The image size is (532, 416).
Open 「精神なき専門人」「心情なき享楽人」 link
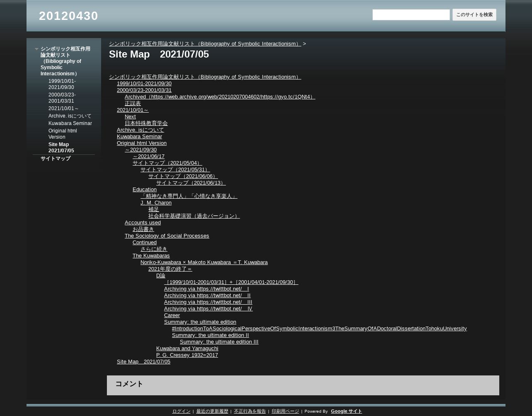click(189, 196)
